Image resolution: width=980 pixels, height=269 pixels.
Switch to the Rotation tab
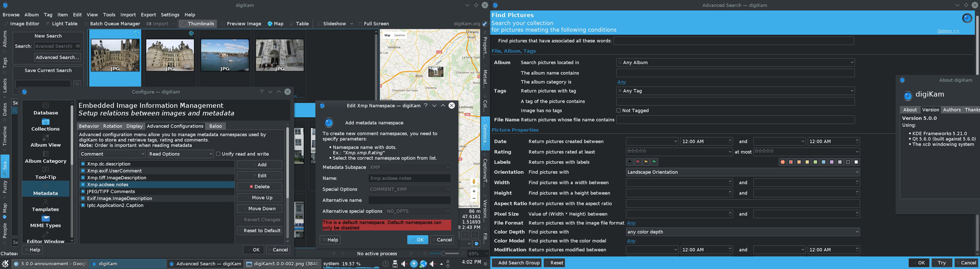click(x=112, y=126)
